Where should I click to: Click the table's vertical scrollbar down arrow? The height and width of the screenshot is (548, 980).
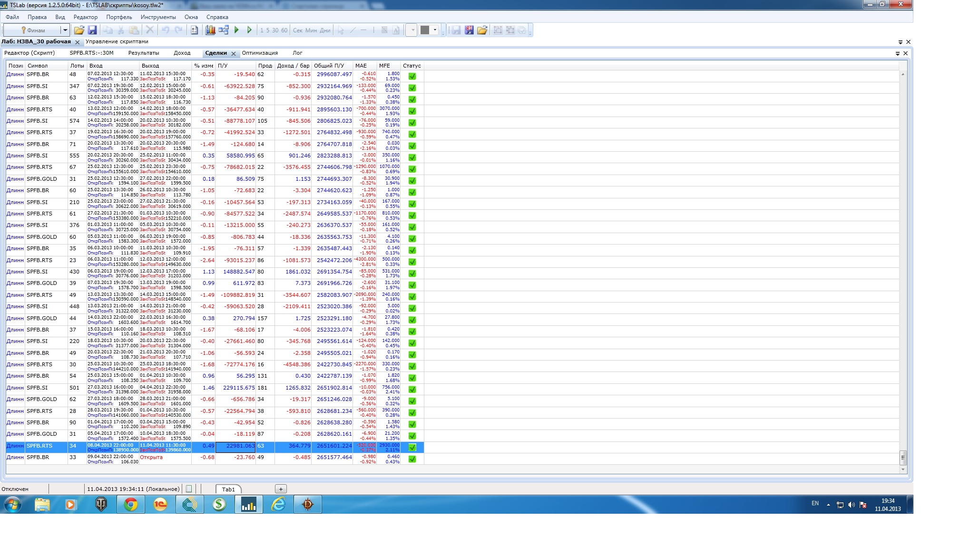pyautogui.click(x=903, y=470)
